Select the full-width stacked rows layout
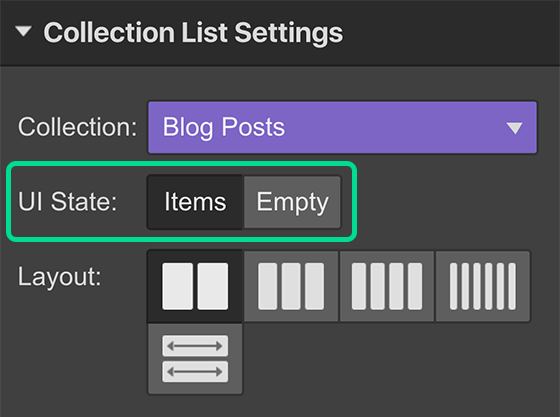This screenshot has height=417, width=560. [x=195, y=359]
